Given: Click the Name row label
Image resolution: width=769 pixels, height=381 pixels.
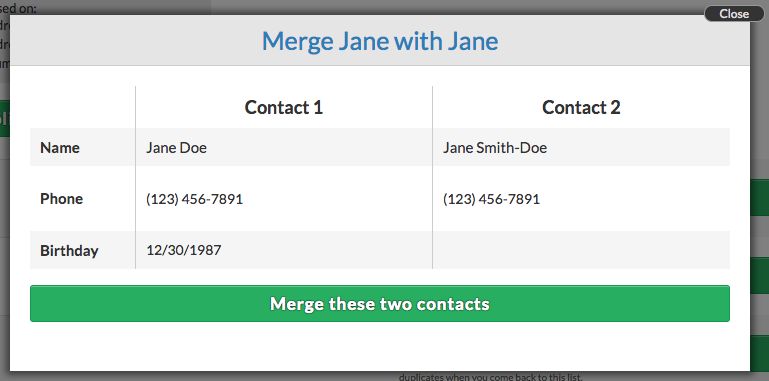Looking at the screenshot, I should (60, 148).
